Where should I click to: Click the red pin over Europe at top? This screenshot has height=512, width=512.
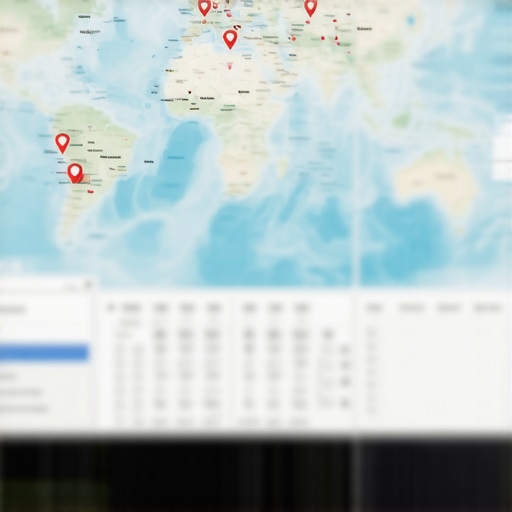[x=204, y=7]
